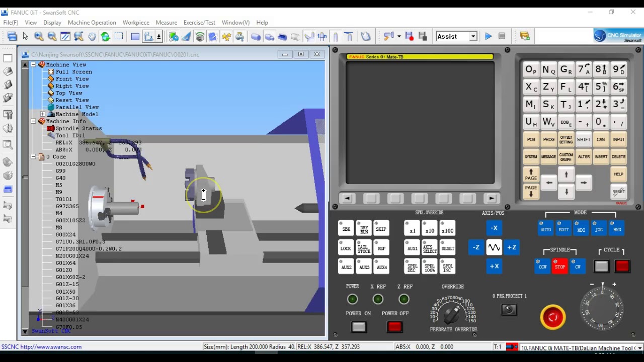
Task: Open the Measure menu
Action: coord(167,23)
